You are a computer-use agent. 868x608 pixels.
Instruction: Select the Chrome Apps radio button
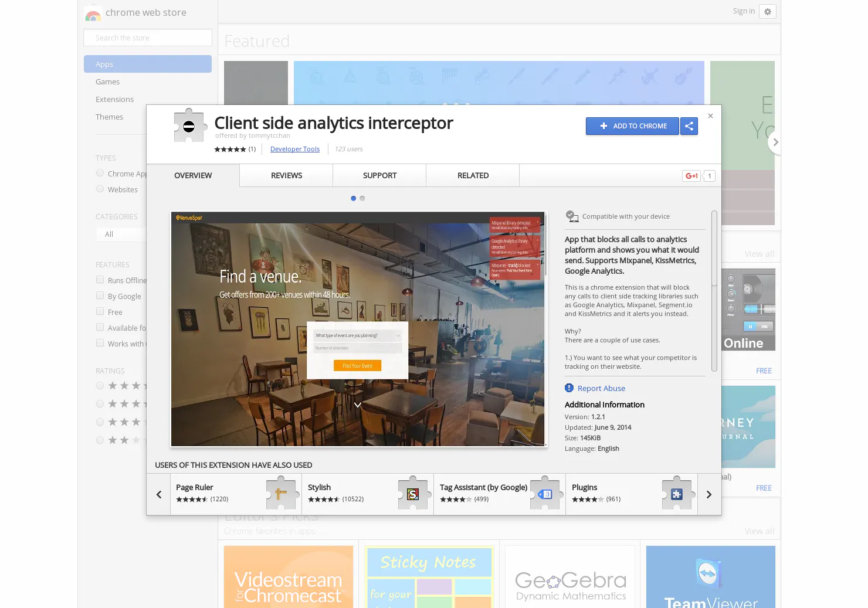[100, 173]
